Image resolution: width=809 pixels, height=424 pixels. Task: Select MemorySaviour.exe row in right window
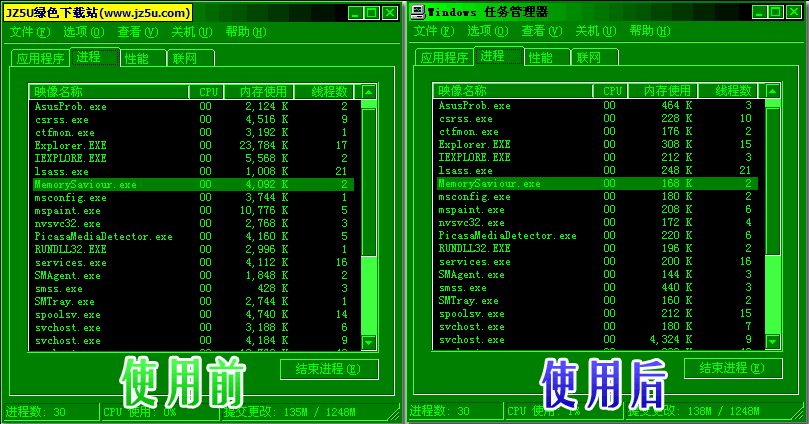(595, 184)
